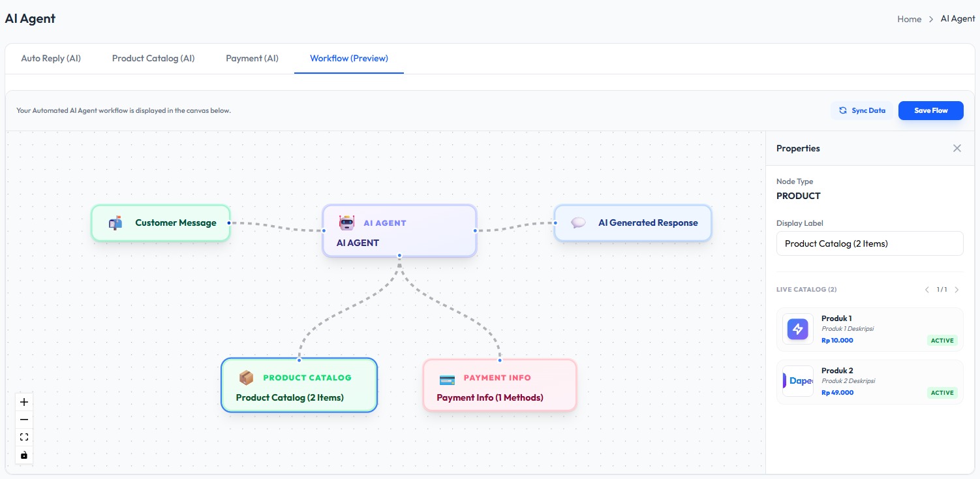This screenshot has width=980, height=479.
Task: Select the AI Agent robot icon
Action: tap(345, 222)
